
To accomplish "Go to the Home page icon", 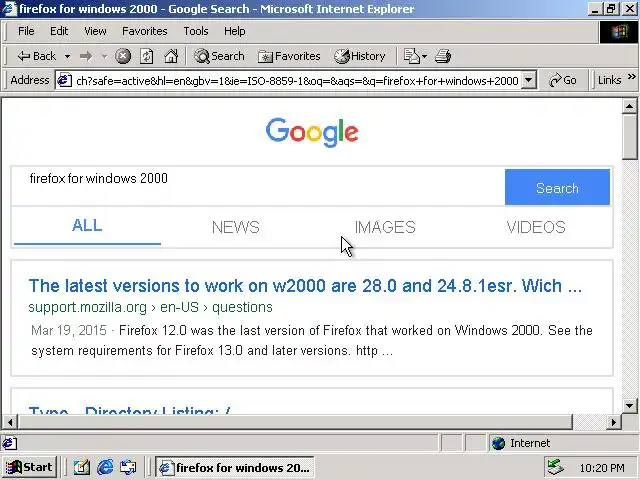I will pos(171,56).
